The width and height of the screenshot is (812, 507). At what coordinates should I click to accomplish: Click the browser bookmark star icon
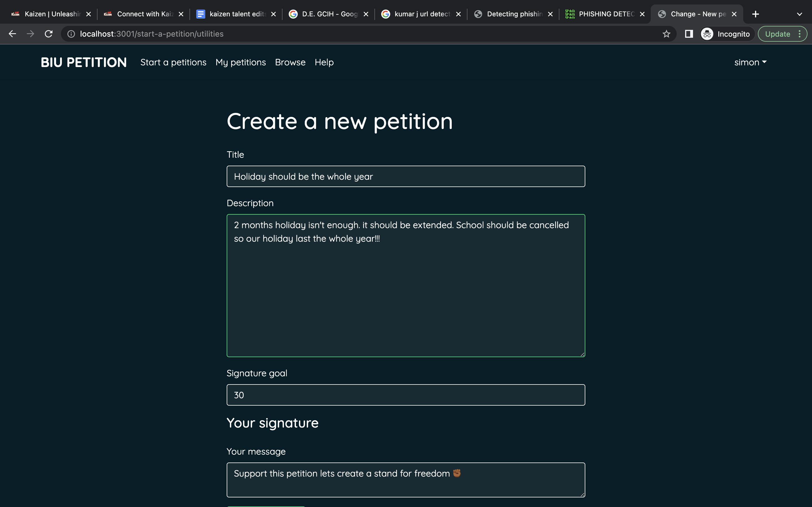[667, 33]
